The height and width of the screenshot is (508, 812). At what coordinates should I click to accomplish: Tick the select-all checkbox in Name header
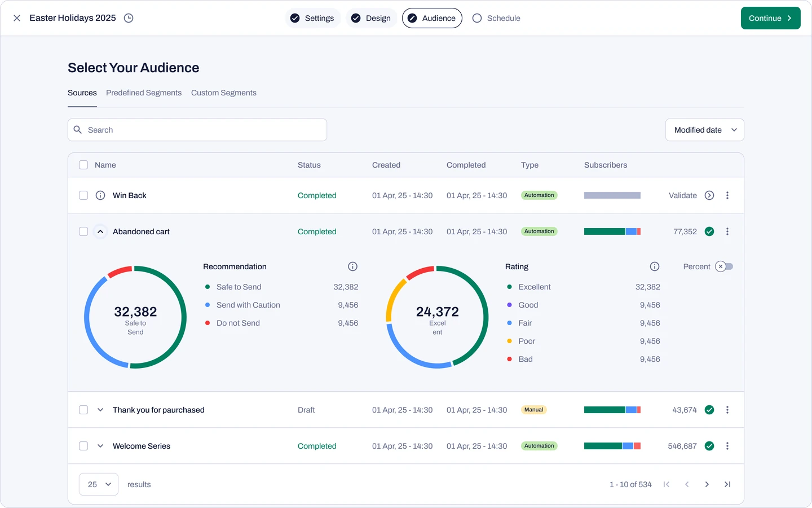pos(83,165)
